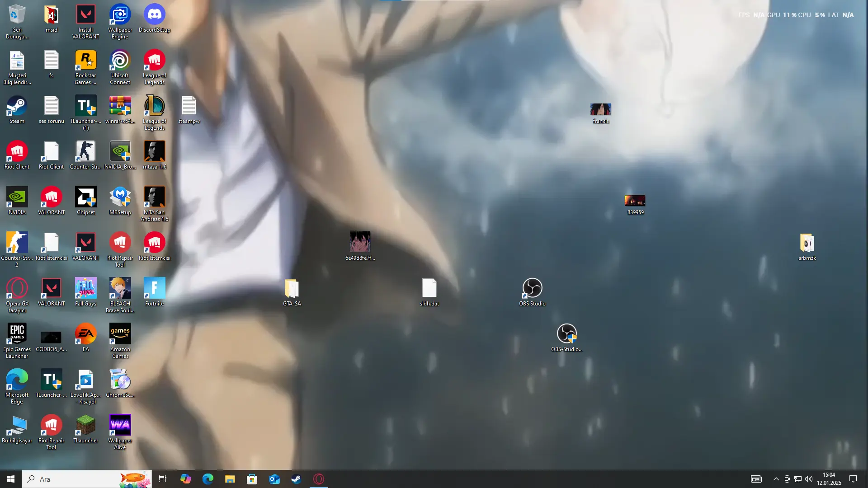Select the winrar-x64 installer icon
The height and width of the screenshot is (488, 868).
click(x=120, y=110)
